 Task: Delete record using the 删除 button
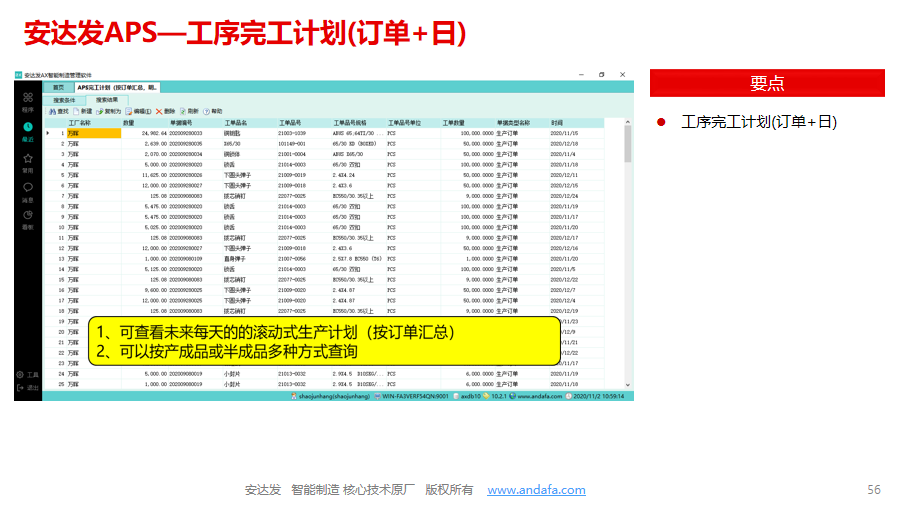[x=165, y=111]
